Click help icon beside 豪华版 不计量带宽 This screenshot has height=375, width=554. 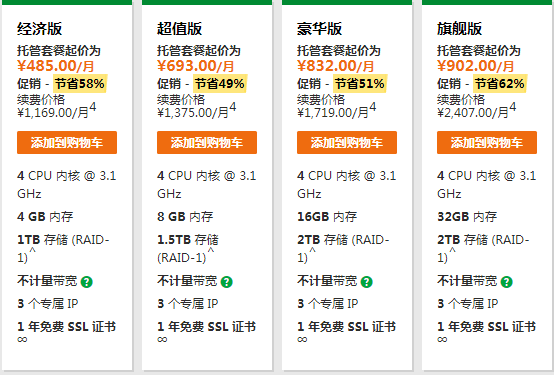(x=366, y=282)
